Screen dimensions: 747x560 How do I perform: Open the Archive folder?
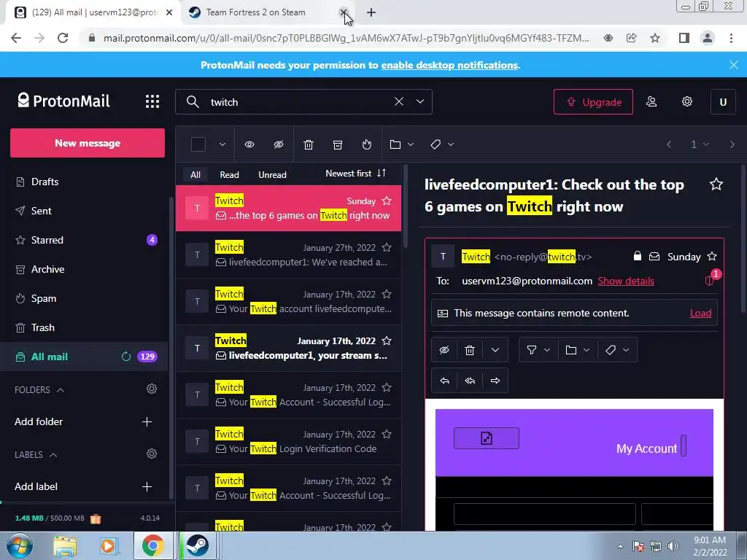(x=84, y=269)
